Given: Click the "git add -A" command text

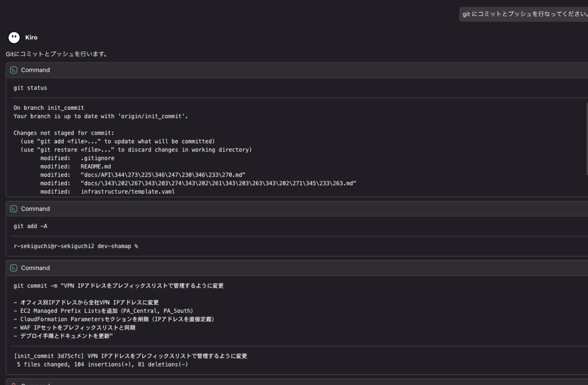Looking at the screenshot, I should coord(30,226).
